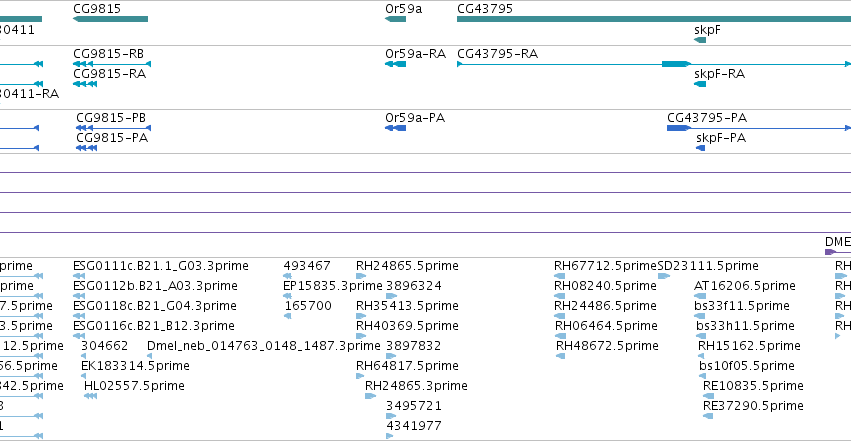The height and width of the screenshot is (441, 851).
Task: Click the Or59a gene glyph
Action: point(396,19)
